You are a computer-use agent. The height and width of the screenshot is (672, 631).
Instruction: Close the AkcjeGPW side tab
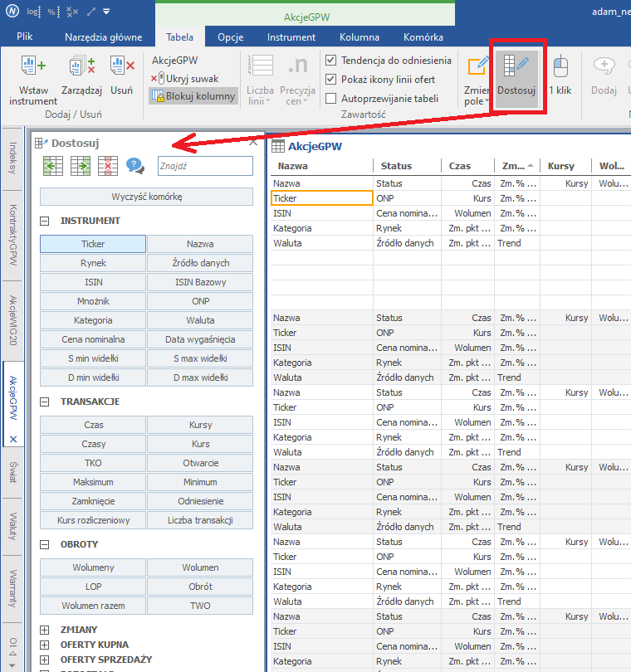click(13, 439)
